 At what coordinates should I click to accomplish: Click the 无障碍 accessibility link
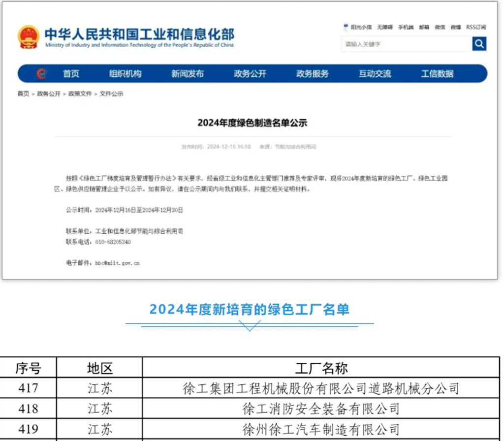click(385, 28)
